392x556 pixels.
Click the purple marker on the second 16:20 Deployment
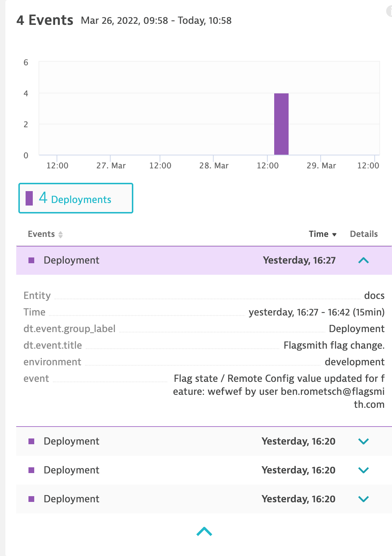(32, 470)
